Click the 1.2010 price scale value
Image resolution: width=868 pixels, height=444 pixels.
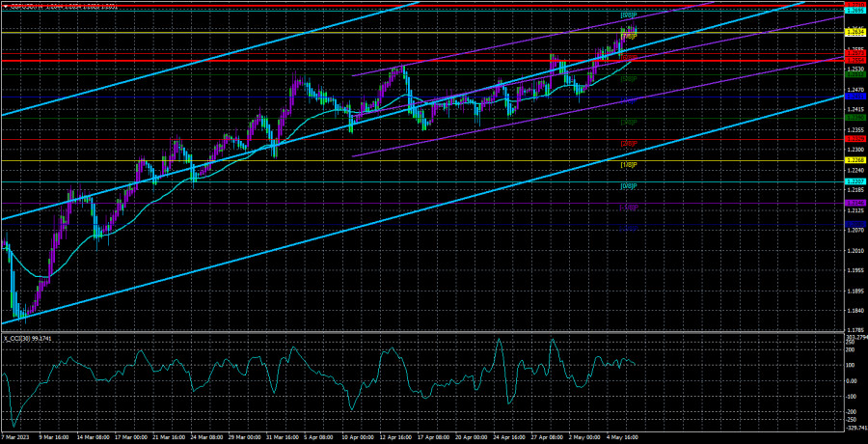855,251
